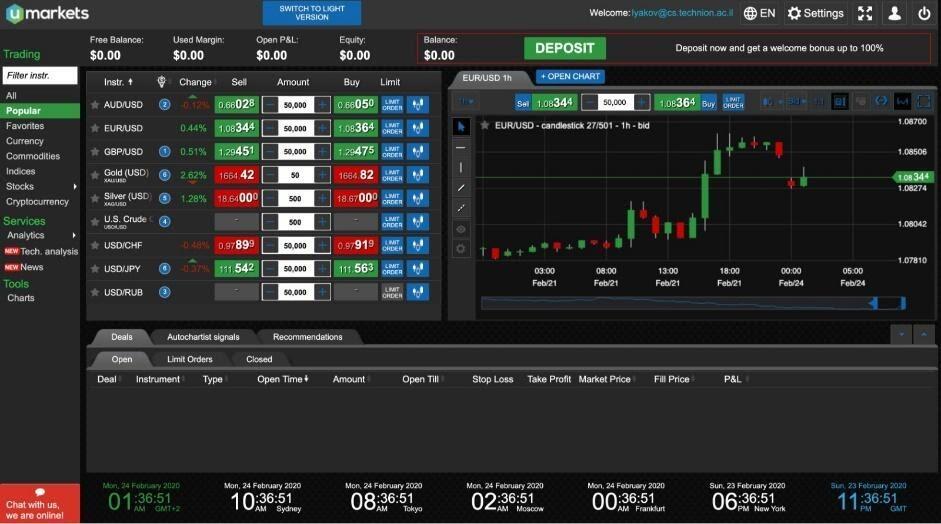Sort instruments by Instr. column header

tap(118, 82)
